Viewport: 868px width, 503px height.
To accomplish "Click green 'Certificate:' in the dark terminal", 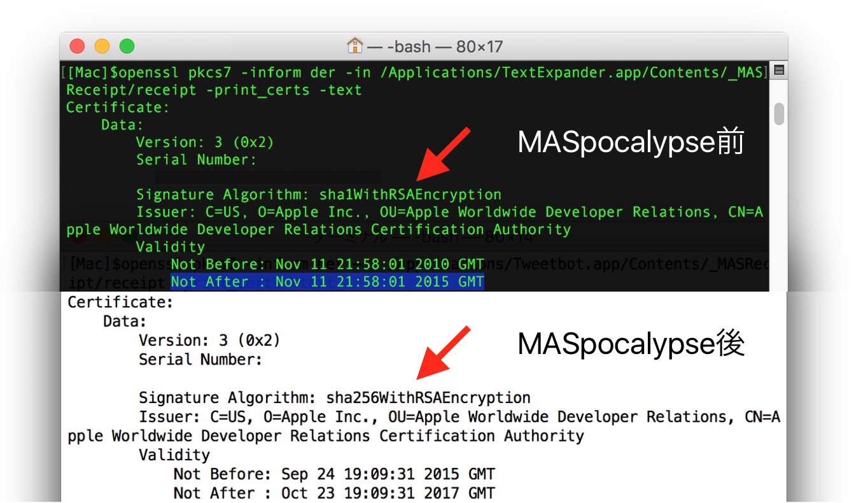I will coord(118,107).
